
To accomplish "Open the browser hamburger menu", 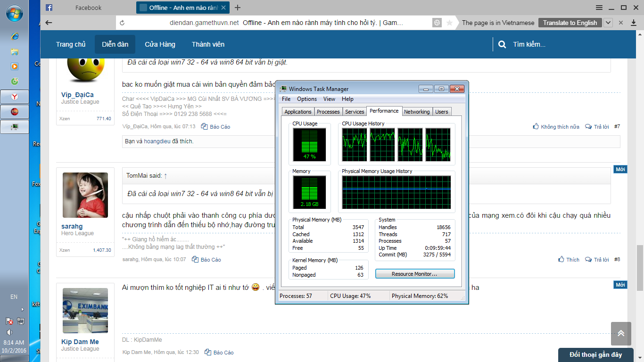I will pyautogui.click(x=599, y=8).
